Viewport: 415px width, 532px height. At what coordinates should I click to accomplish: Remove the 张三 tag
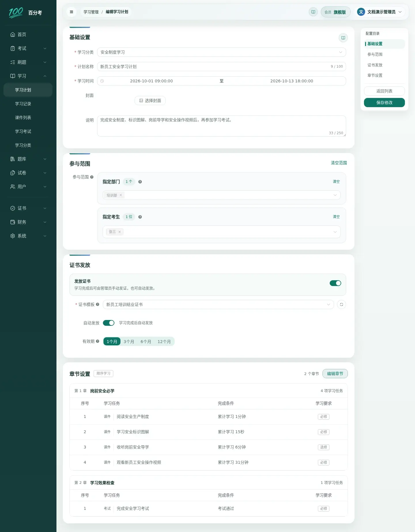(x=120, y=232)
